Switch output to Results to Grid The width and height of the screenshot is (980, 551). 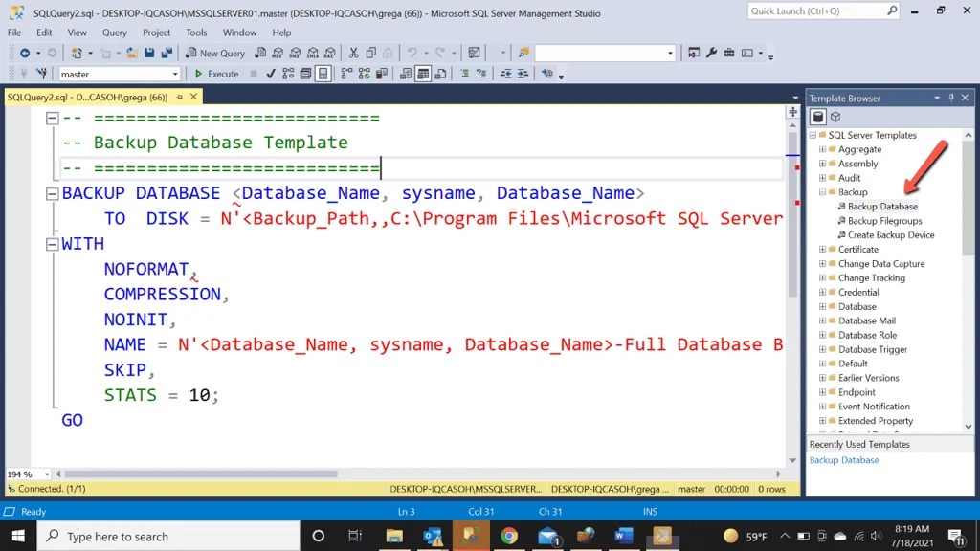coord(423,74)
